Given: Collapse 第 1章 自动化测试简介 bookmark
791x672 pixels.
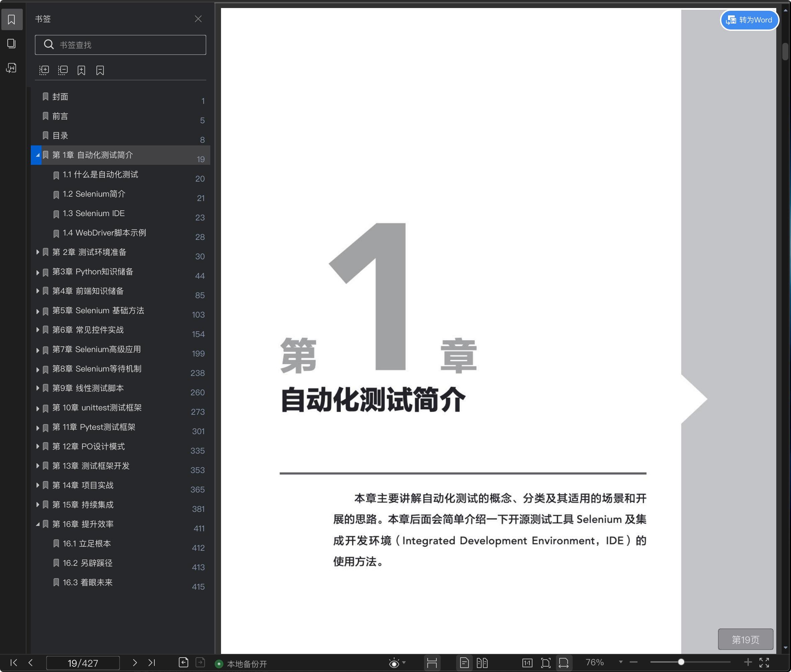Looking at the screenshot, I should (x=37, y=155).
